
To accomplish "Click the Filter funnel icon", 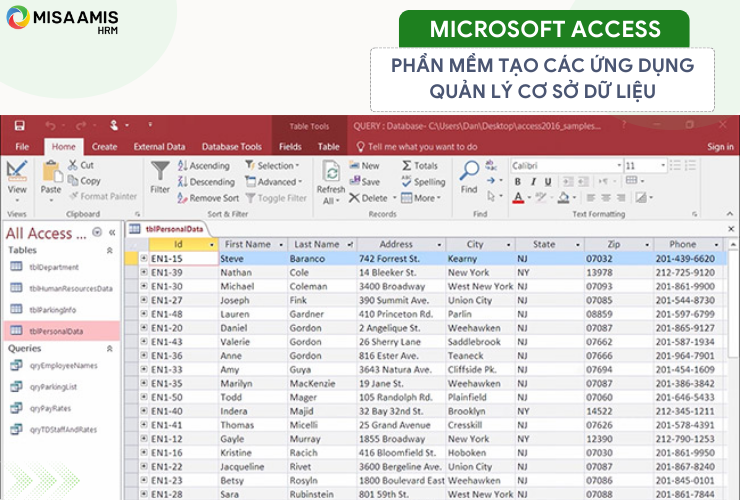I will click(x=160, y=171).
